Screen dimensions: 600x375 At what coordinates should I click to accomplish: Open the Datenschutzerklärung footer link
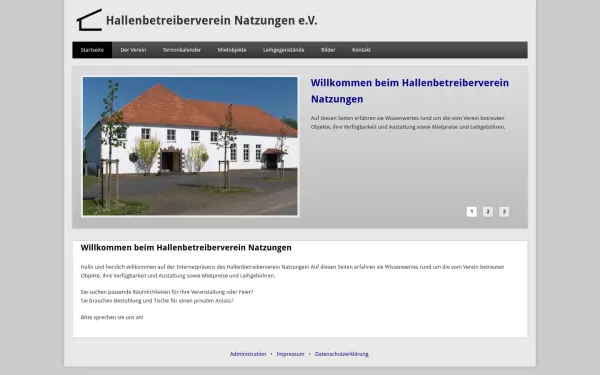[342, 354]
